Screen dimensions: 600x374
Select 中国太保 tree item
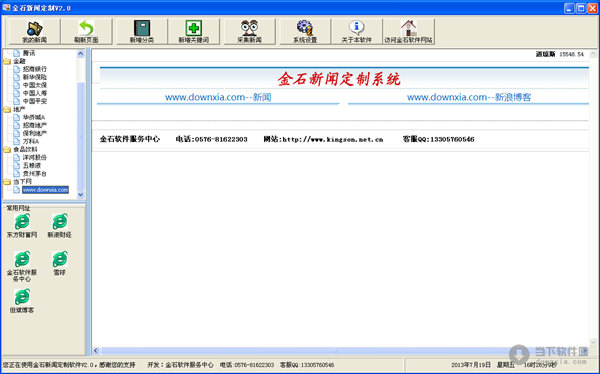[x=34, y=85]
